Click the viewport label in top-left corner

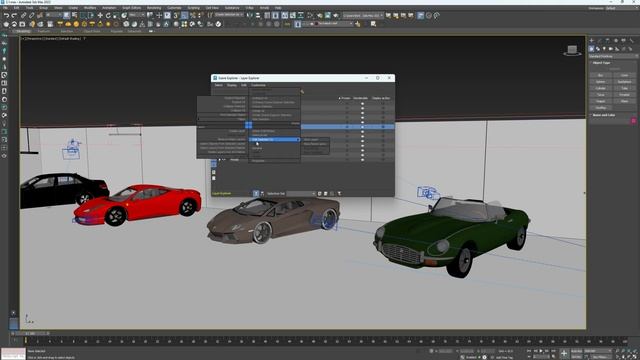tap(53, 39)
